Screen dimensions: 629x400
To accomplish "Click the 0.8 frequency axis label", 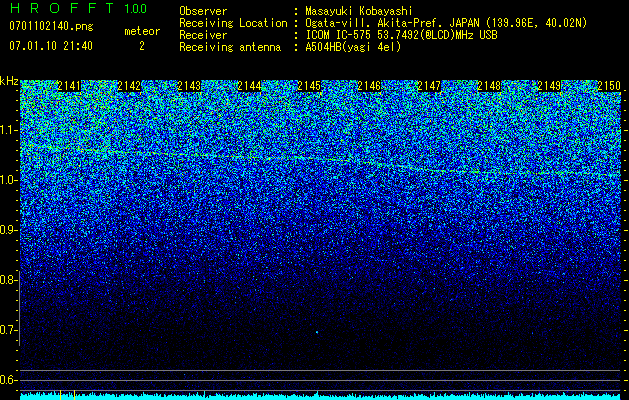I will (x=8, y=280).
